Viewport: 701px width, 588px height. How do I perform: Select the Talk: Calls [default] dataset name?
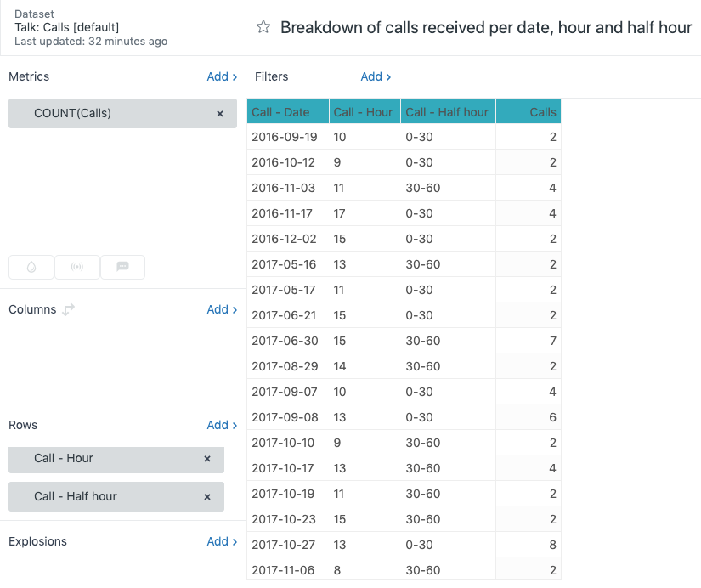67,27
